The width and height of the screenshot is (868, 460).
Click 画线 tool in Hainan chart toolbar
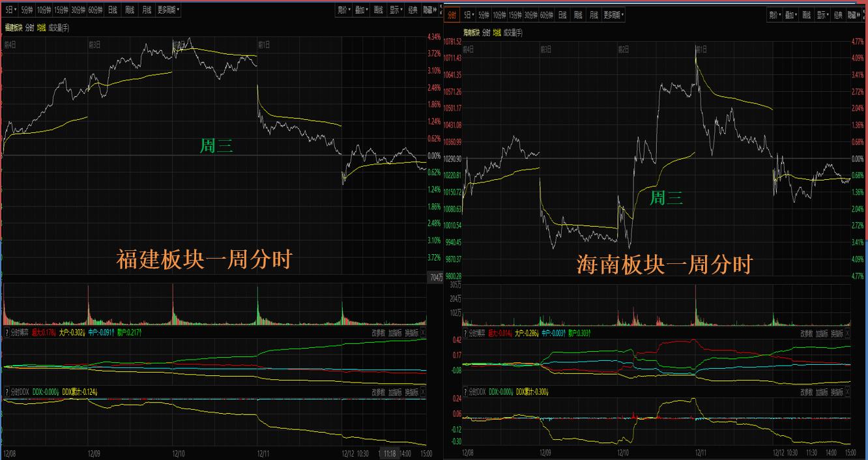pyautogui.click(x=807, y=15)
